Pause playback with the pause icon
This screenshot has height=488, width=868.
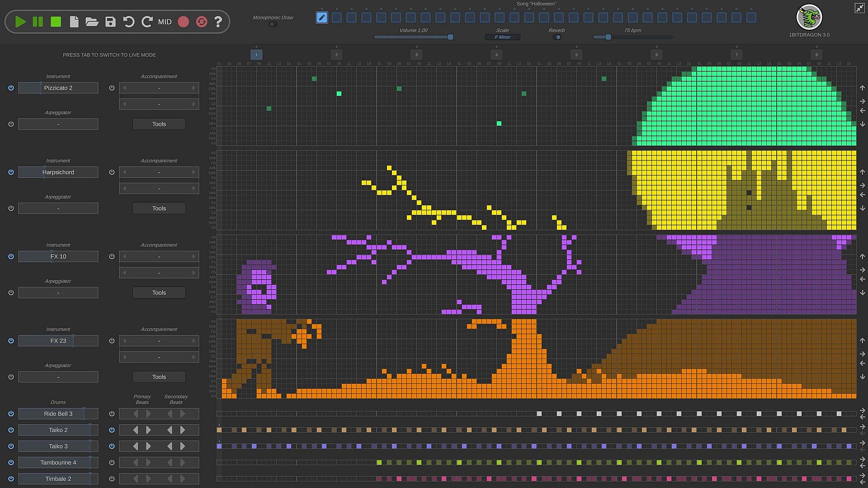38,22
